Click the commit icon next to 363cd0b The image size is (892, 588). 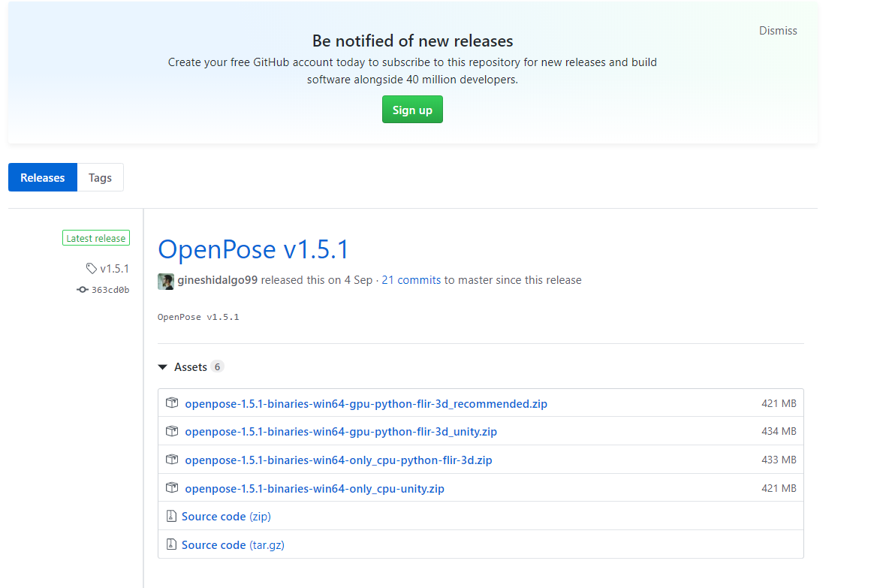point(83,290)
